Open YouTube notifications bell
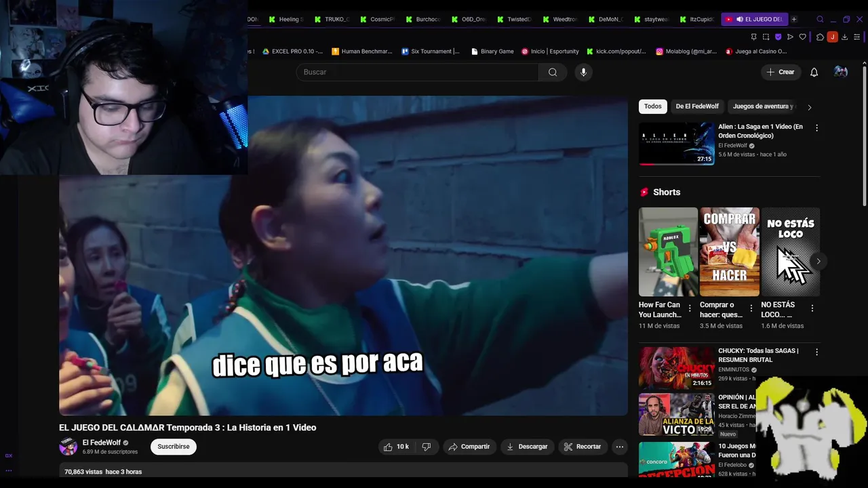Viewport: 868px width, 488px height. (814, 72)
